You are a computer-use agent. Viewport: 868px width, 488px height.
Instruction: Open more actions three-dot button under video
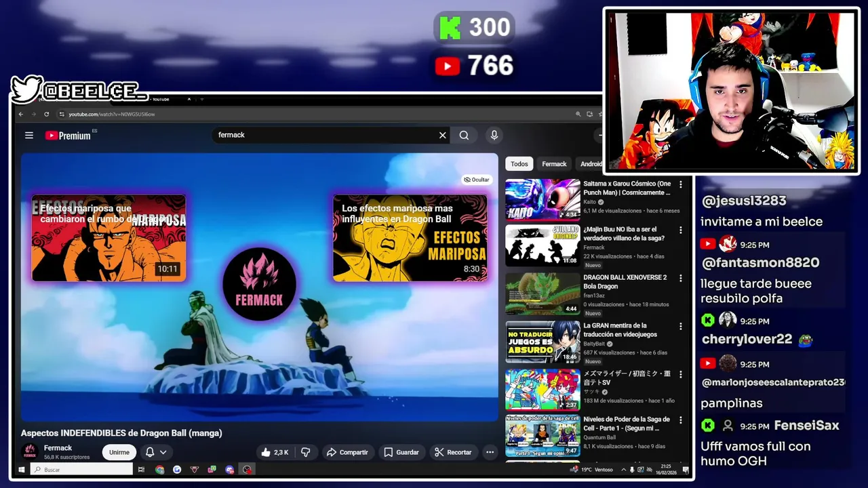490,452
